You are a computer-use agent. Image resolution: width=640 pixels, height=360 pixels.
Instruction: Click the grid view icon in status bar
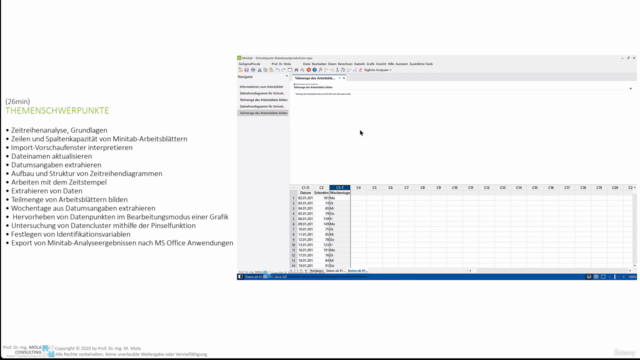click(x=596, y=277)
